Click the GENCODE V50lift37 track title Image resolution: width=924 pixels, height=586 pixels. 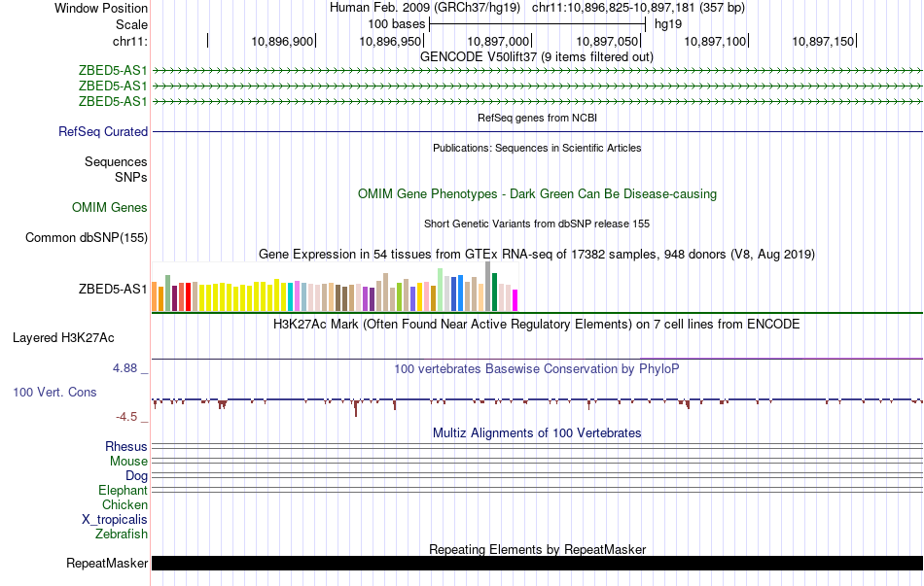pyautogui.click(x=536, y=57)
